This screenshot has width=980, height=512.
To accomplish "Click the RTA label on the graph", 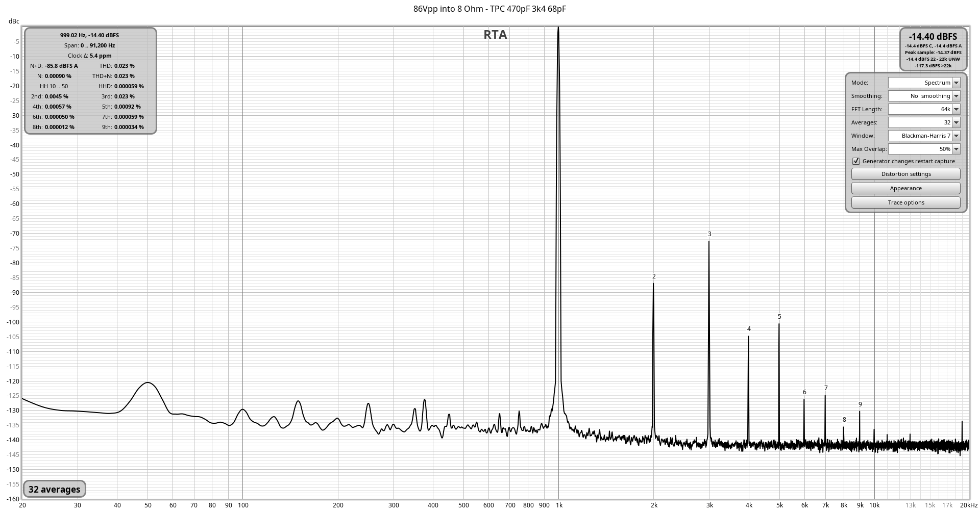I will pyautogui.click(x=495, y=35).
